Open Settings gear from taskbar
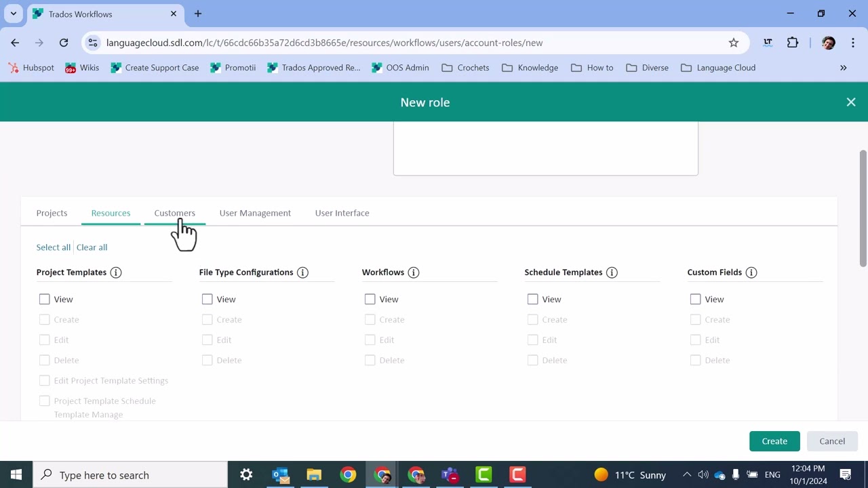The height and width of the screenshot is (488, 868). click(x=246, y=474)
